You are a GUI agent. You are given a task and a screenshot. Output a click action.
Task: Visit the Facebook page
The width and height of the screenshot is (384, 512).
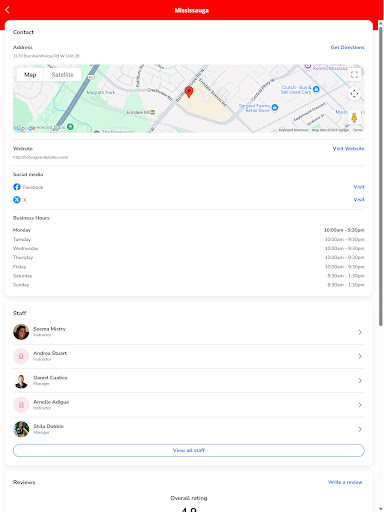pos(359,187)
